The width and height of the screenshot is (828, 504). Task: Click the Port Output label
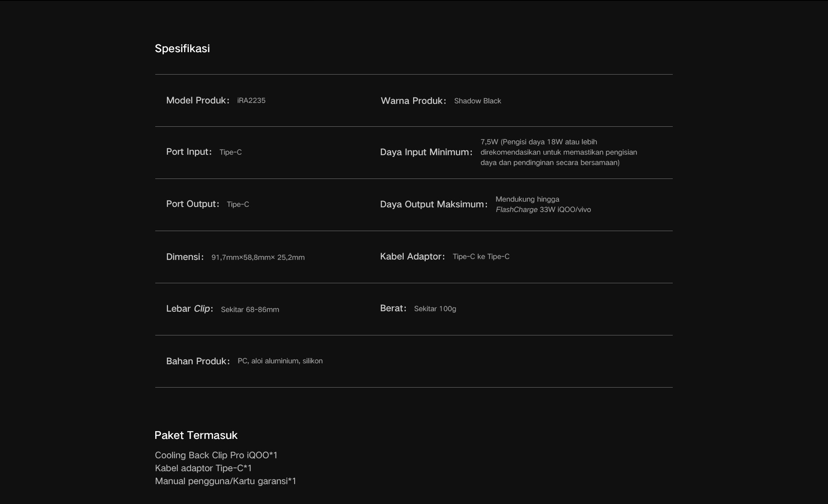coord(192,204)
